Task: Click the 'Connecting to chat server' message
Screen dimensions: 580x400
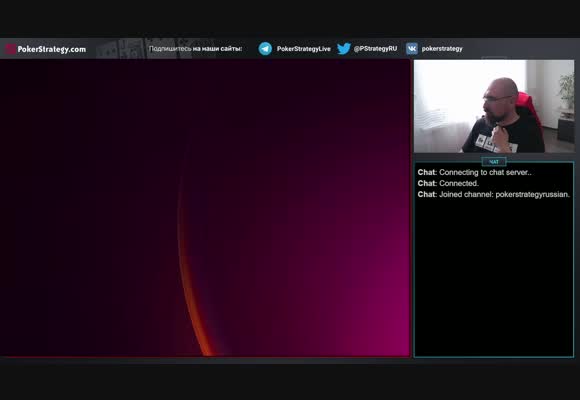Action: pyautogui.click(x=475, y=172)
